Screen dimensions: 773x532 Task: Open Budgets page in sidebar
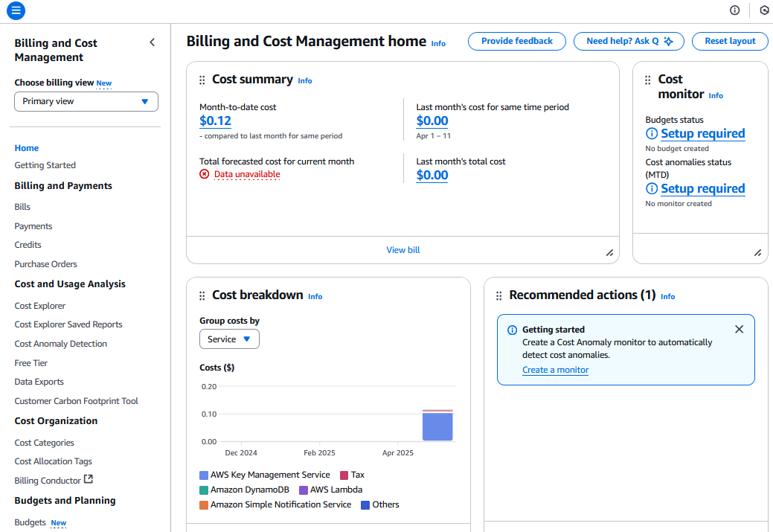point(30,522)
